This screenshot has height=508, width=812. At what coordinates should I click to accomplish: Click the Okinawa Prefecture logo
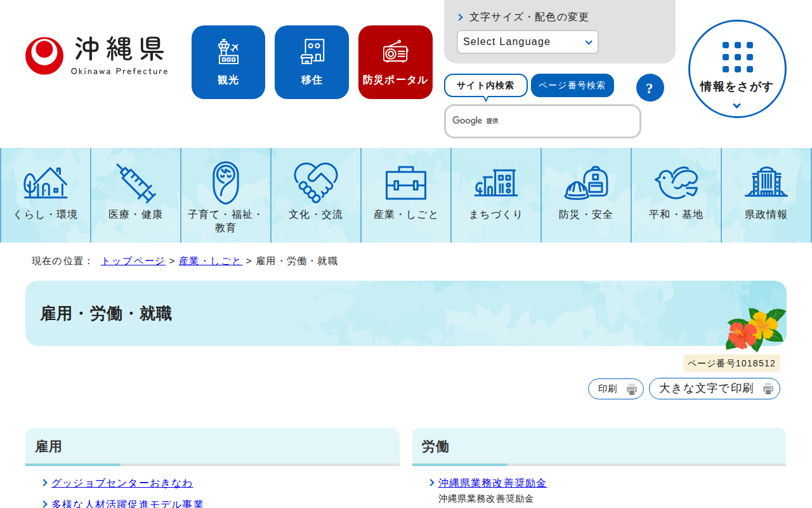click(x=96, y=56)
